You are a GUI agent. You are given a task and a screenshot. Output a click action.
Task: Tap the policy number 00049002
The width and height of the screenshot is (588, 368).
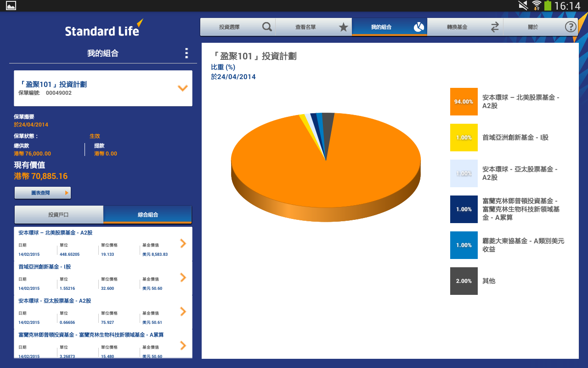pos(59,93)
